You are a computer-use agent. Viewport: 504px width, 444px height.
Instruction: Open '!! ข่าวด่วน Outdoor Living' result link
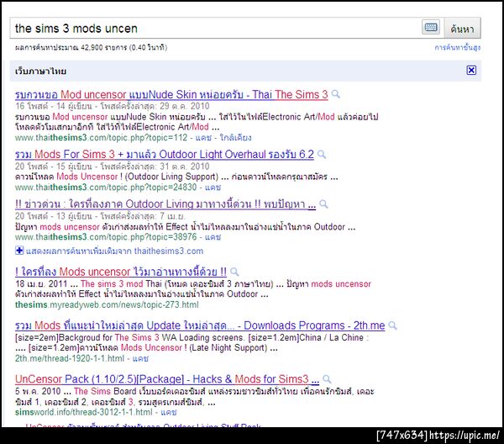165,204
